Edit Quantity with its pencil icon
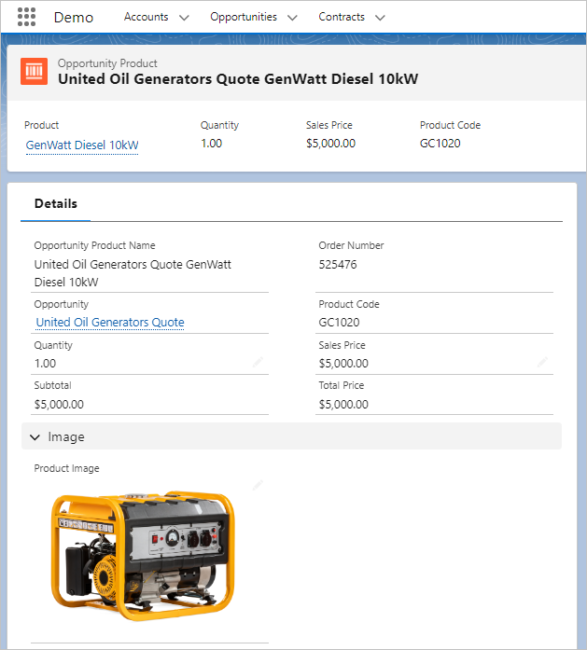 tap(258, 362)
